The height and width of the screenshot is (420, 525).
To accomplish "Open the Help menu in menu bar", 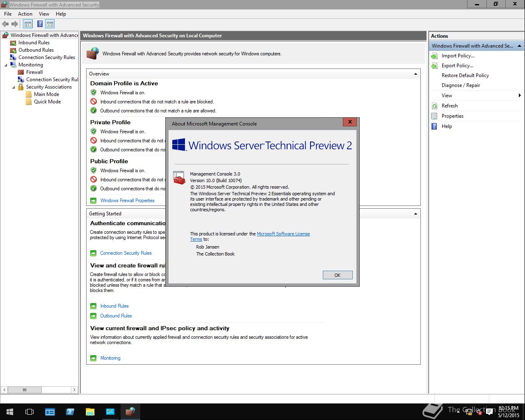I will tap(61, 14).
